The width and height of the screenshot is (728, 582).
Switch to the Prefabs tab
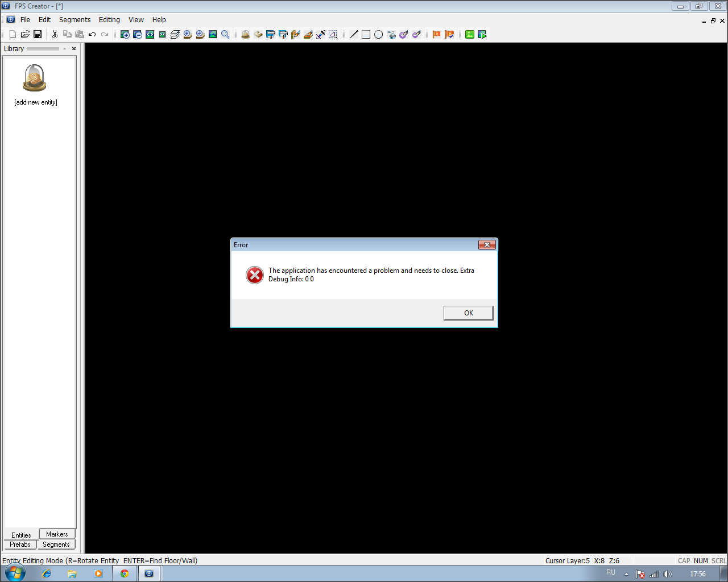20,544
